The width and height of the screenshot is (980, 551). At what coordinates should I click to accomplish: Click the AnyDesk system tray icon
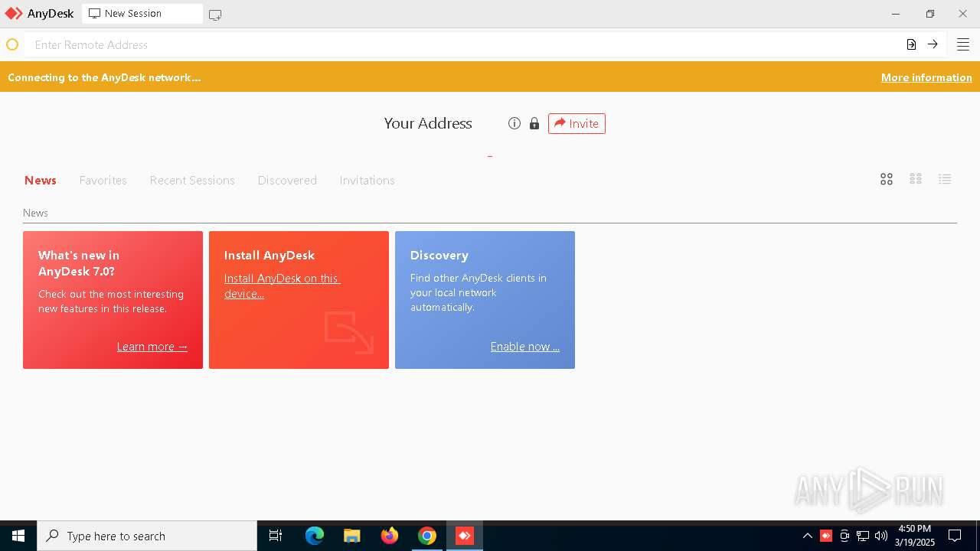826,536
